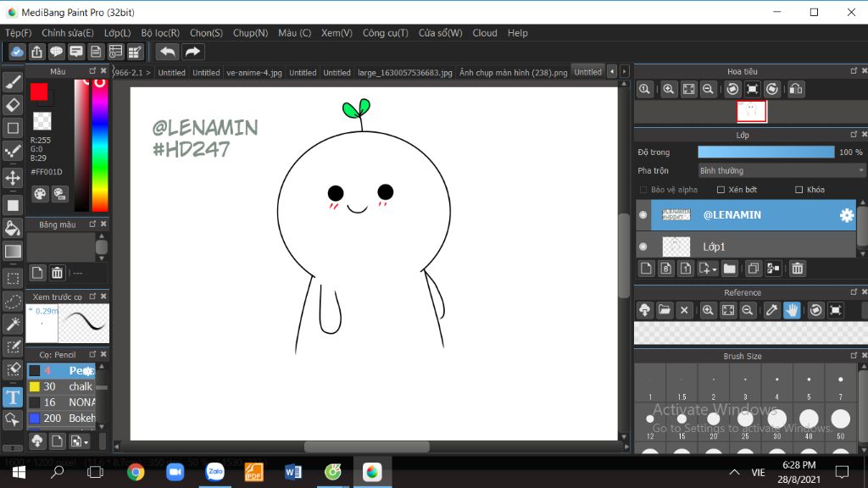The height and width of the screenshot is (488, 868).
Task: Select the Eraser tool
Action: (x=13, y=105)
